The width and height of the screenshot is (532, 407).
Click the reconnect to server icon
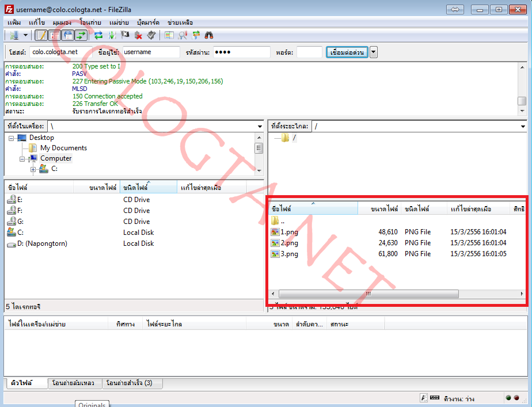pyautogui.click(x=151, y=35)
